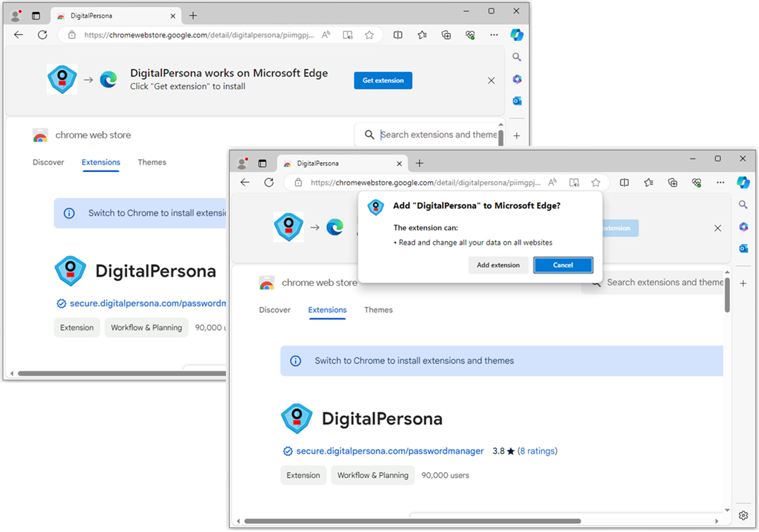759x532 pixels.
Task: Open split screen in the back window
Action: pos(398,35)
